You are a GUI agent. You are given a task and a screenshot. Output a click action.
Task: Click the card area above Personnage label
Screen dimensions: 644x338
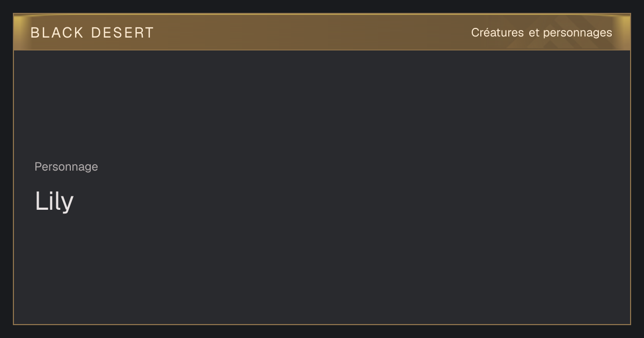coord(322,105)
